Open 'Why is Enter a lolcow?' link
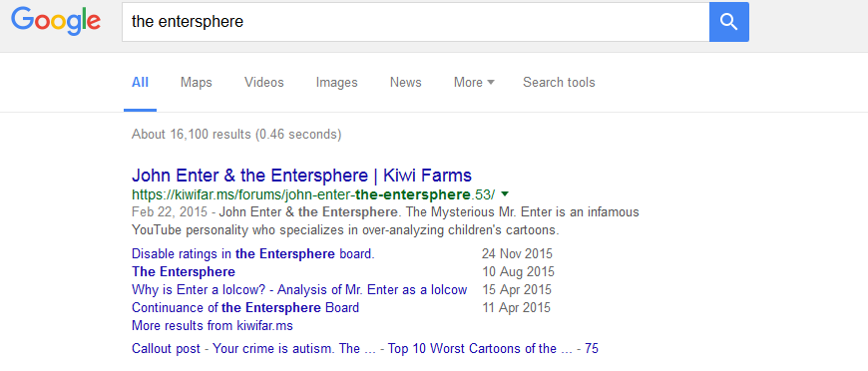 [299, 289]
